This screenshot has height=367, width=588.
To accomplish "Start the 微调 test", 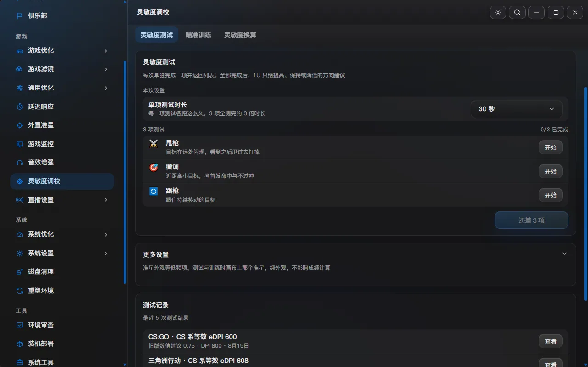I will 551,171.
